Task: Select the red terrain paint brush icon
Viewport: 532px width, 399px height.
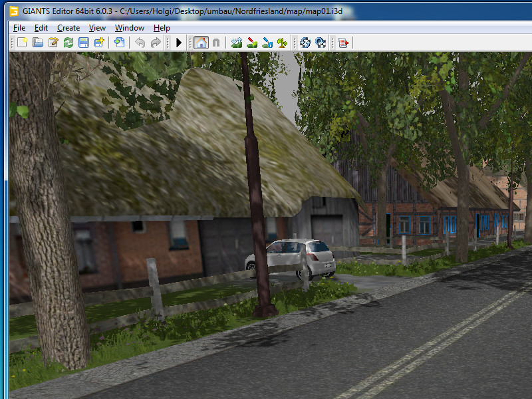Action: coord(252,43)
